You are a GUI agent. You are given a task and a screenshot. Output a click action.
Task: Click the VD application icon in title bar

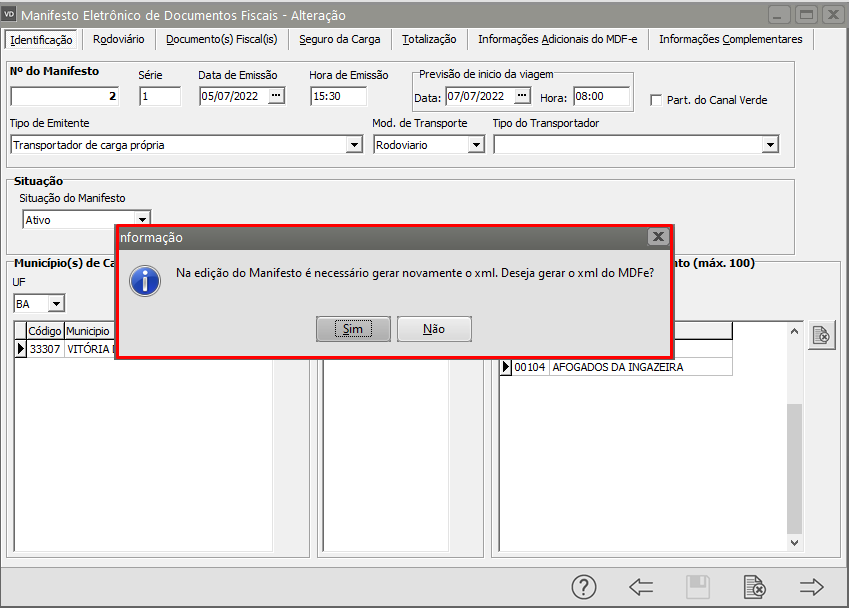[9, 15]
